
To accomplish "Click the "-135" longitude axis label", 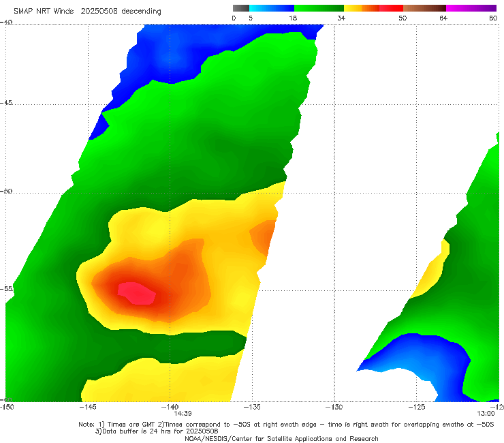I will (252, 407).
